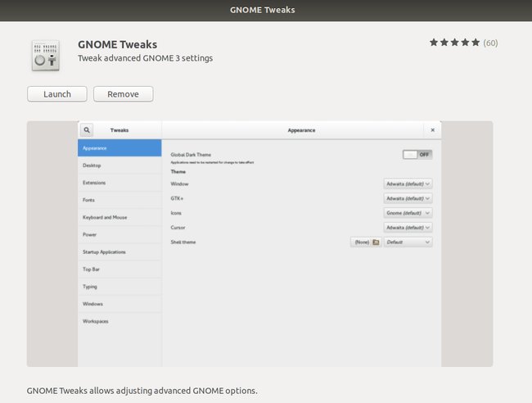Click the 'GTK+' label in the Theme section
Image resolution: width=532 pixels, height=403 pixels.
click(x=177, y=198)
